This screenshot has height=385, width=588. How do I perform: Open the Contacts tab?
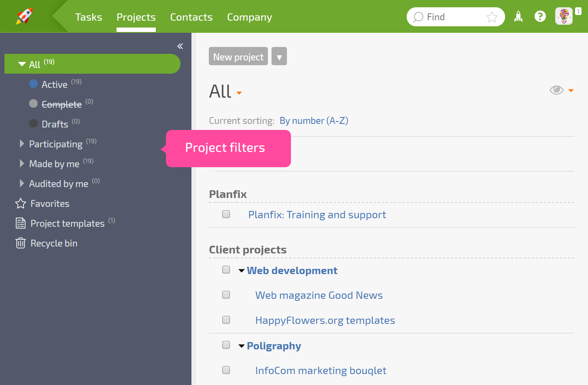click(191, 17)
